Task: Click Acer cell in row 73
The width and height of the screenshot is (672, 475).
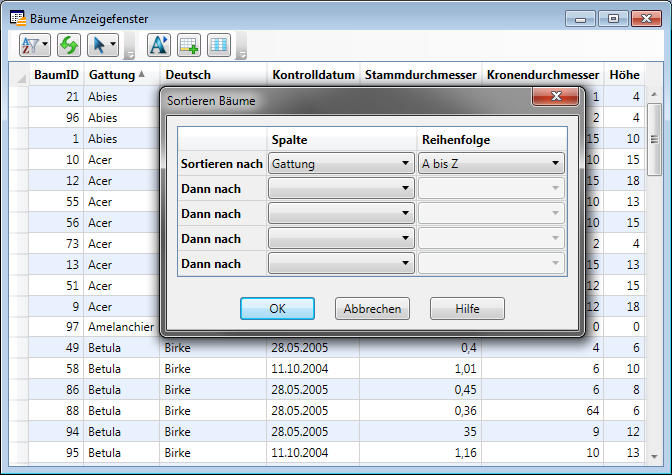Action: point(121,244)
